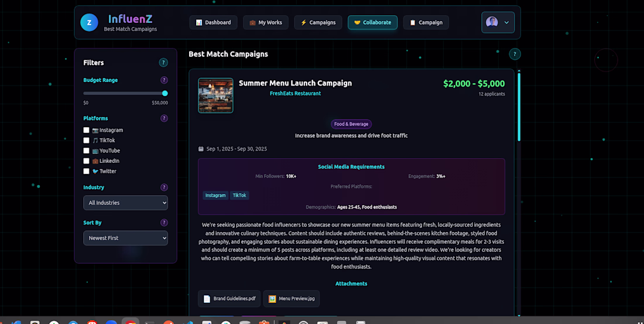Click the $0 minimum budget label

(86, 103)
